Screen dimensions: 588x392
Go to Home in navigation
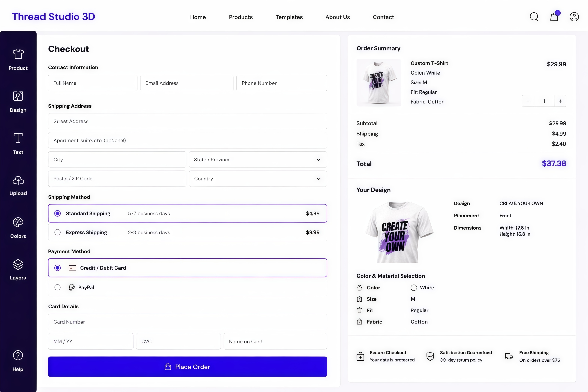coord(198,17)
